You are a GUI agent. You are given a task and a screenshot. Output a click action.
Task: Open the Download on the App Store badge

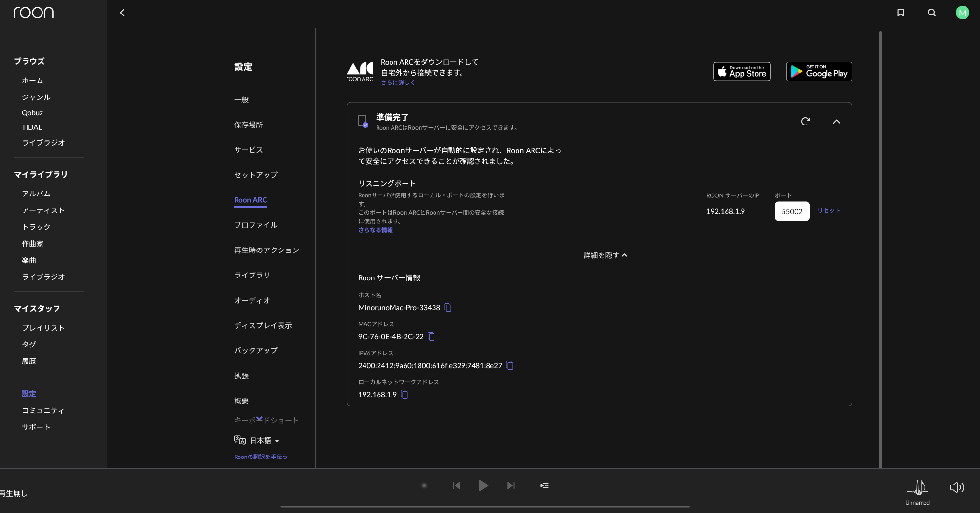tap(742, 71)
